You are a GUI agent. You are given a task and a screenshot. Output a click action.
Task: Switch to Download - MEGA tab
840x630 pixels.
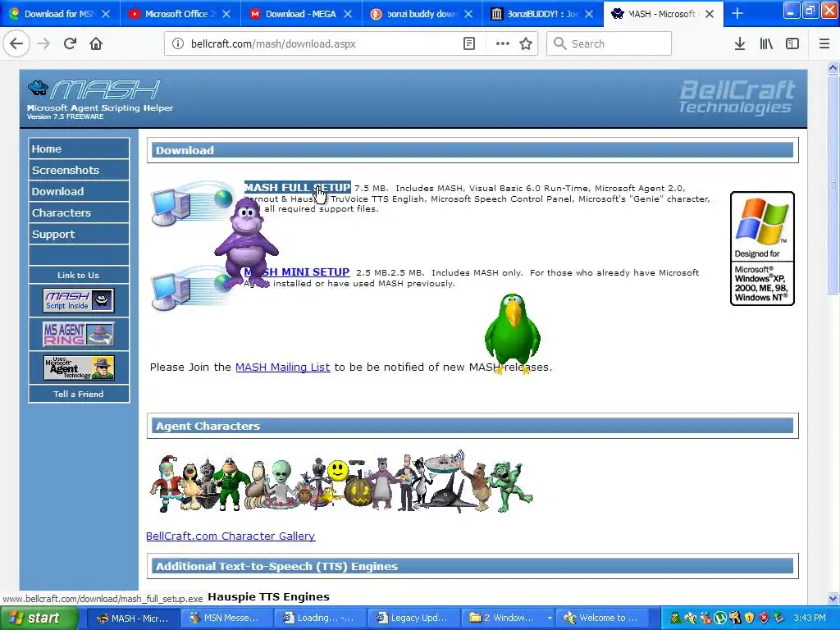[x=300, y=14]
